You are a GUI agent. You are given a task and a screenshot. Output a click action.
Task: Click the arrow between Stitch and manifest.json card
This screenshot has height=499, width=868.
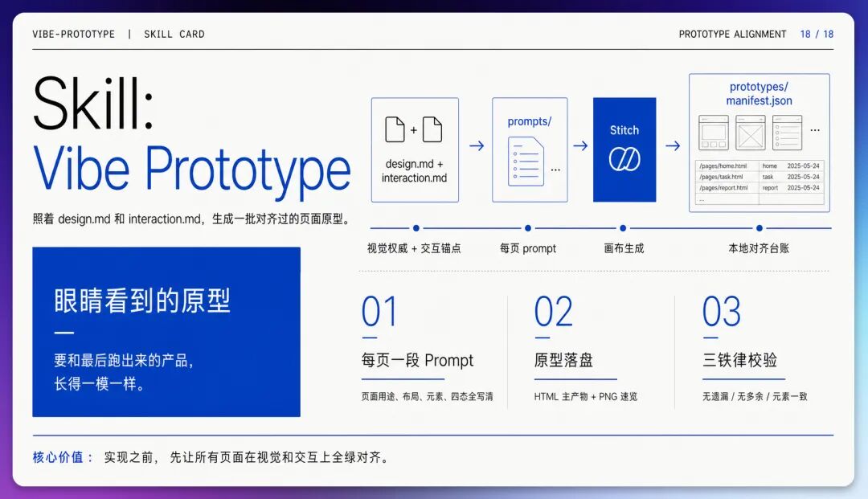coord(673,145)
